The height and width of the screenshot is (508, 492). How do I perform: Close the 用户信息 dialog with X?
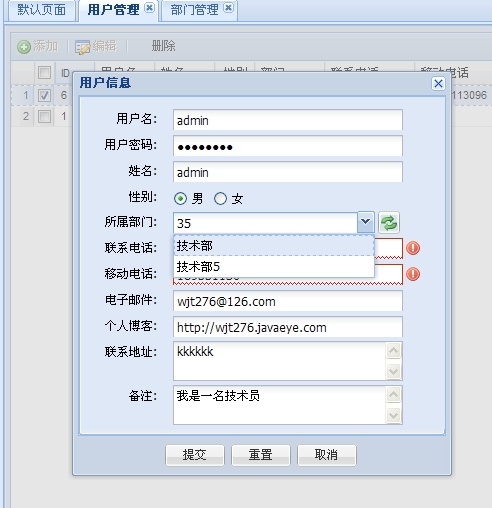pos(438,83)
